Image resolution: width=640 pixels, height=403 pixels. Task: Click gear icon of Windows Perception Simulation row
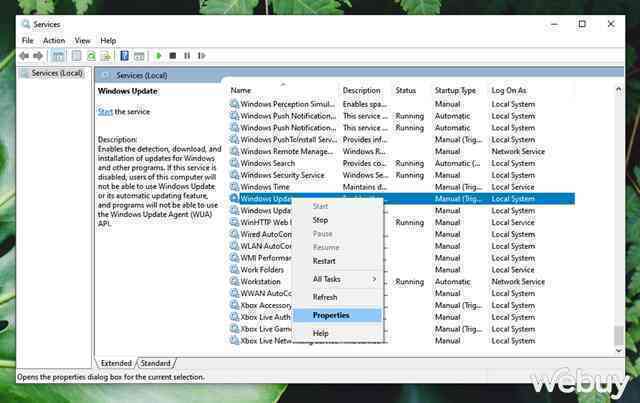[234, 104]
